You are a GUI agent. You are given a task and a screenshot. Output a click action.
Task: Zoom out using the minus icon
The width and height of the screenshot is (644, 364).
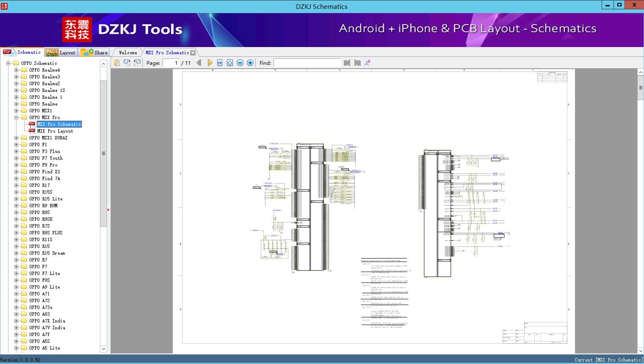coord(240,62)
